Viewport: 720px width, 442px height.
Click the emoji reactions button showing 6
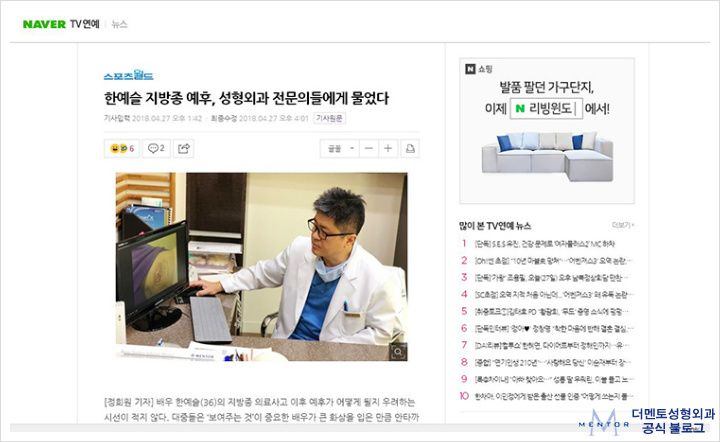122,148
